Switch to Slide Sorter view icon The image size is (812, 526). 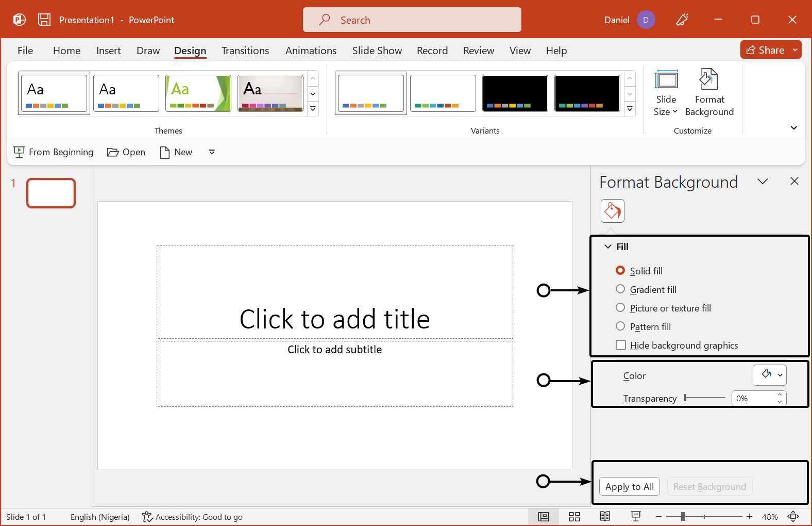(x=574, y=517)
